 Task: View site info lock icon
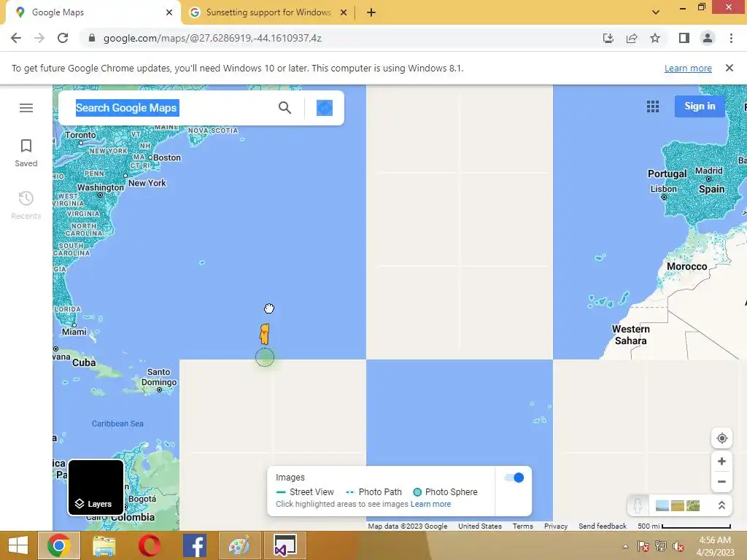click(x=92, y=38)
